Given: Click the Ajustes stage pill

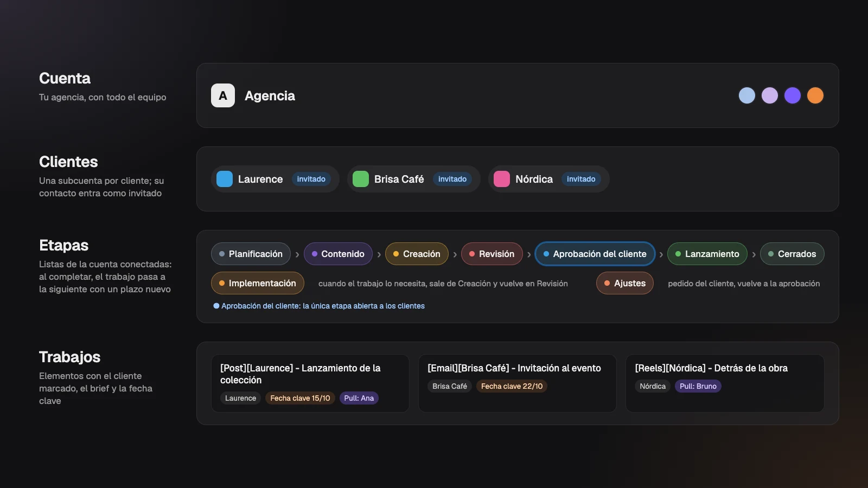Looking at the screenshot, I should pyautogui.click(x=625, y=283).
